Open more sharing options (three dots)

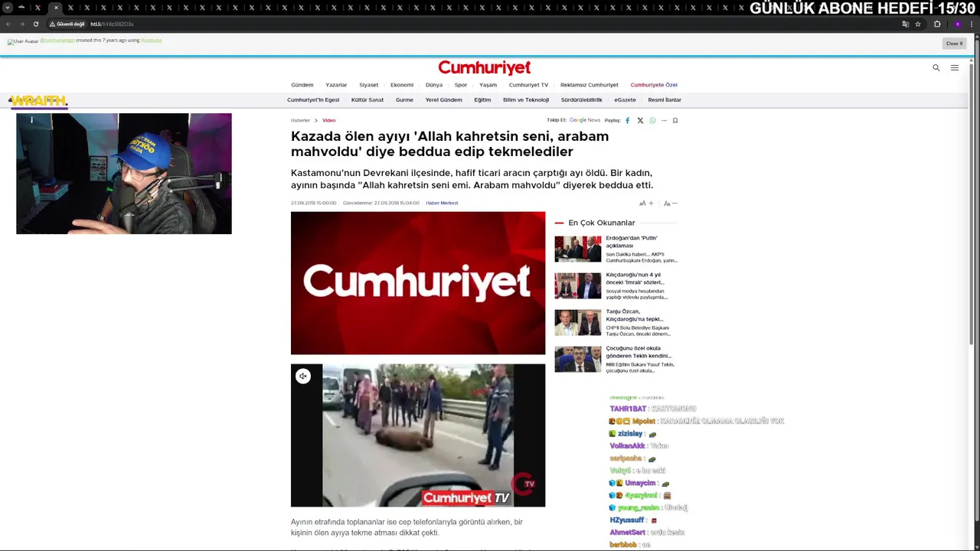click(664, 120)
